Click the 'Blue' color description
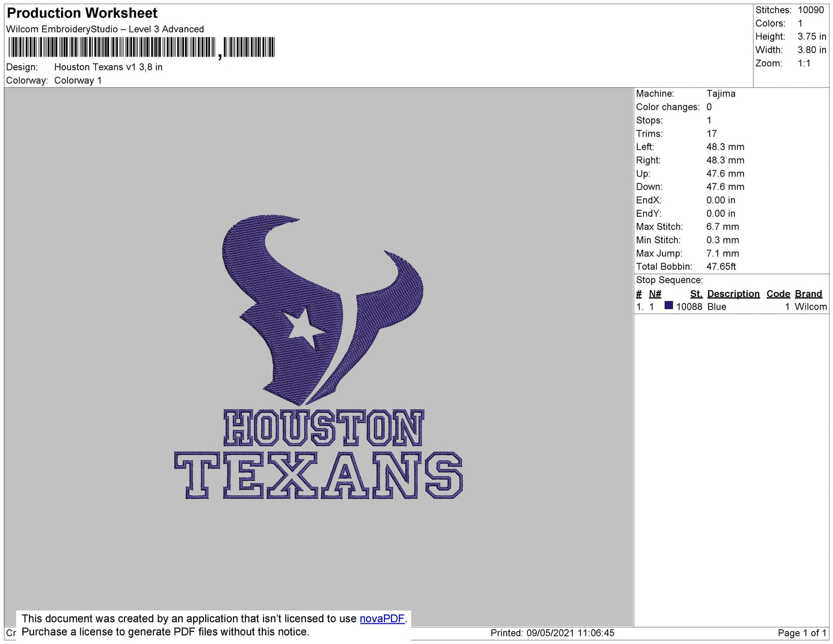This screenshot has height=644, width=833. pos(717,307)
